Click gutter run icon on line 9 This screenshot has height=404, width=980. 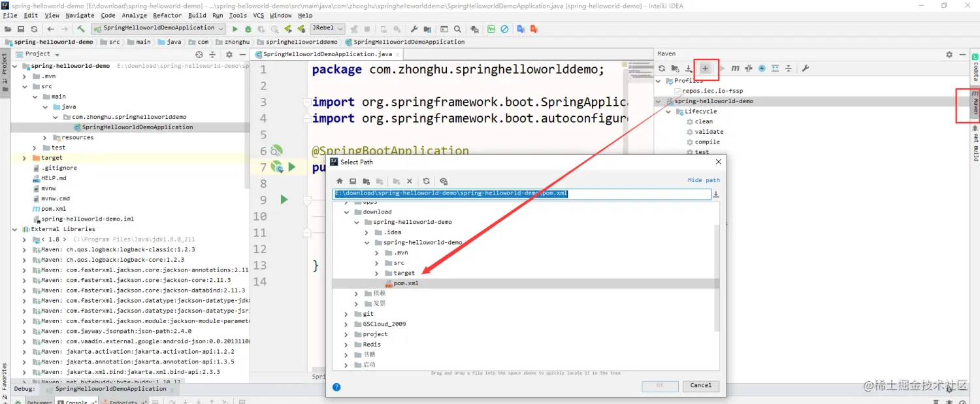click(x=284, y=199)
